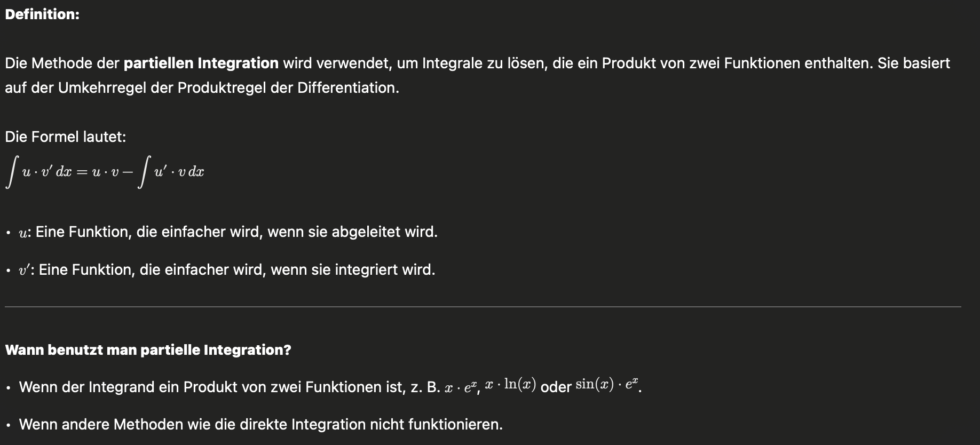Screen dimensions: 980x445
Task: Click the "Definition:" heading
Action: pos(42,14)
